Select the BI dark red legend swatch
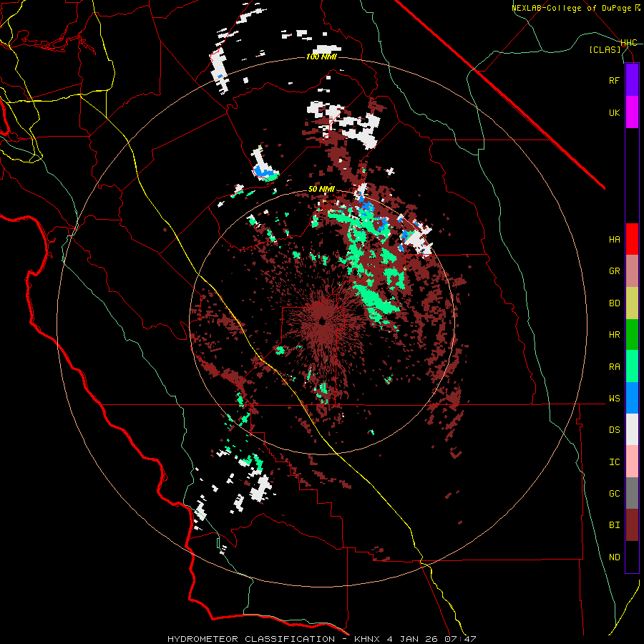Viewport: 644px width, 644px height. (x=632, y=525)
